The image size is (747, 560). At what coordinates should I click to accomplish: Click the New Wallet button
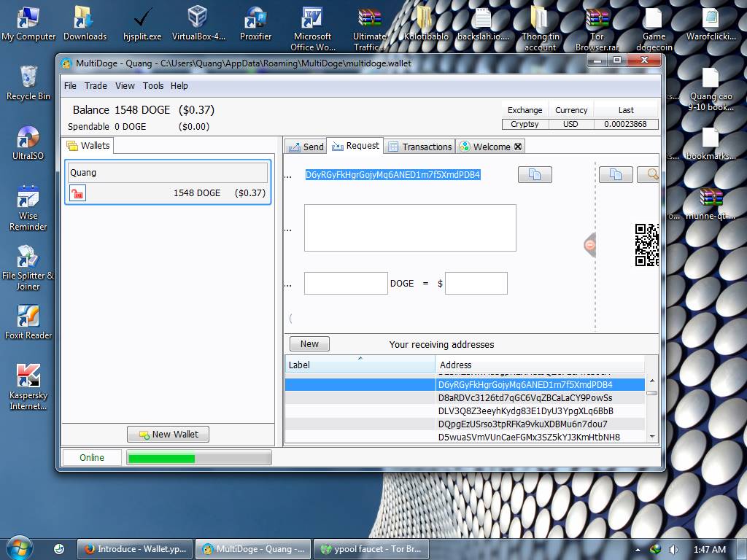(168, 434)
